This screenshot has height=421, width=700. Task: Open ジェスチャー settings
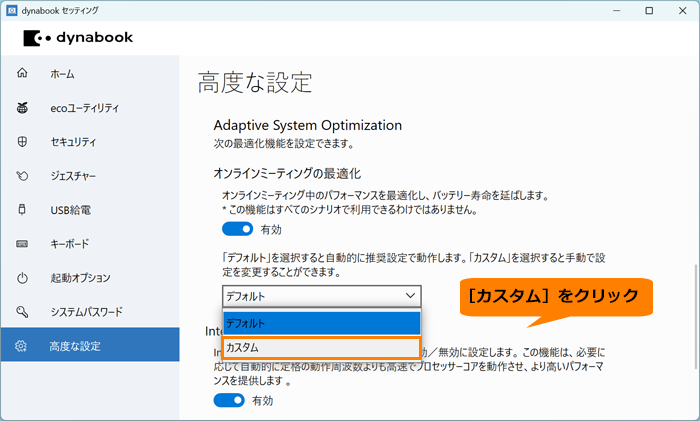coord(90,176)
